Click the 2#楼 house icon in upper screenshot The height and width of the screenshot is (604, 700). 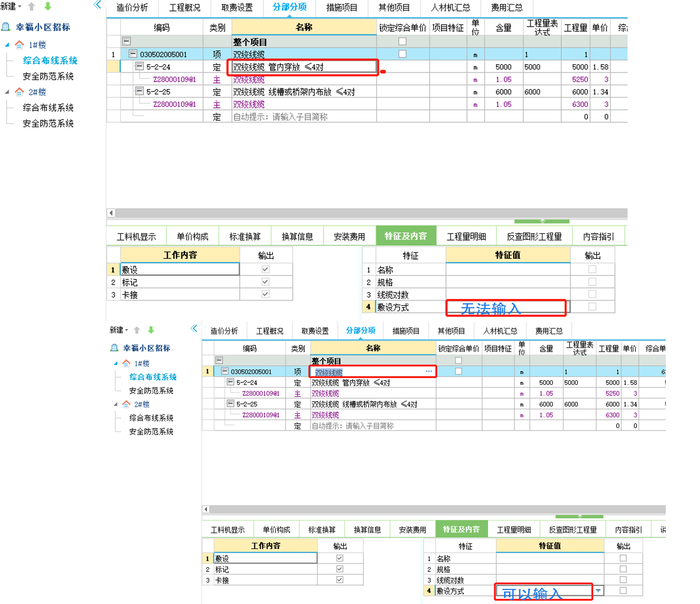coord(20,92)
